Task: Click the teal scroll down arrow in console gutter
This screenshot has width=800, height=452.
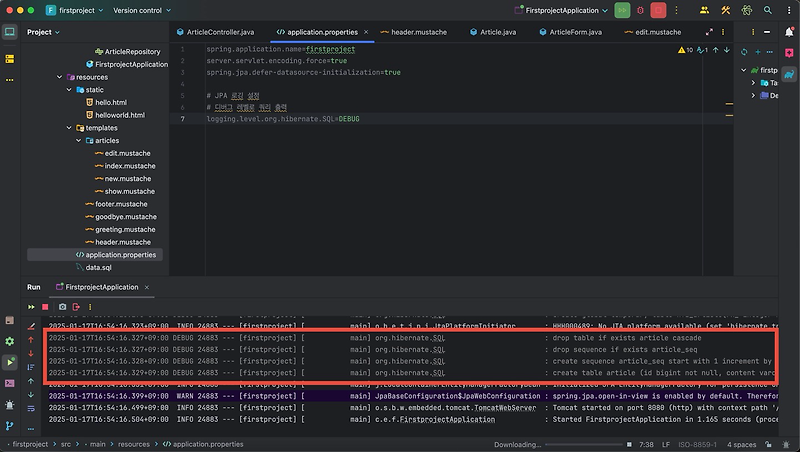Action: coord(31,395)
